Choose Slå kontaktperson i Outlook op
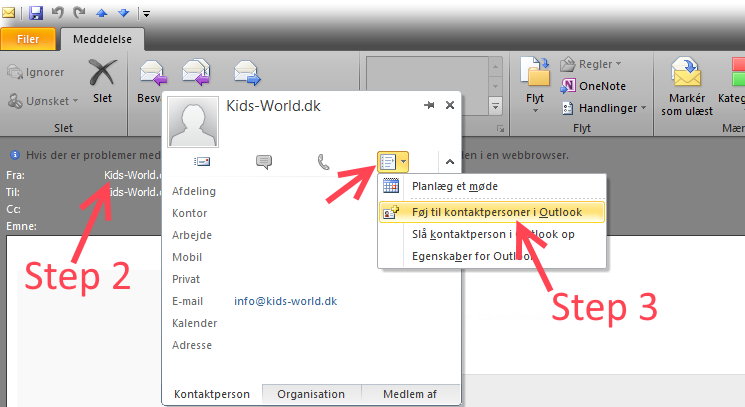Viewport: 745px width, 407px height. point(492,234)
